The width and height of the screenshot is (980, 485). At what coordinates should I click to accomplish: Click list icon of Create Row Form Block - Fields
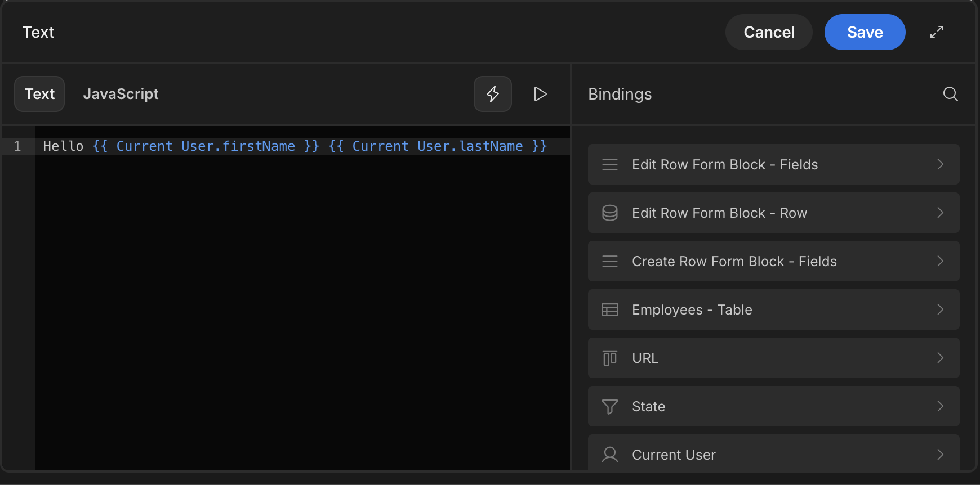pyautogui.click(x=610, y=261)
